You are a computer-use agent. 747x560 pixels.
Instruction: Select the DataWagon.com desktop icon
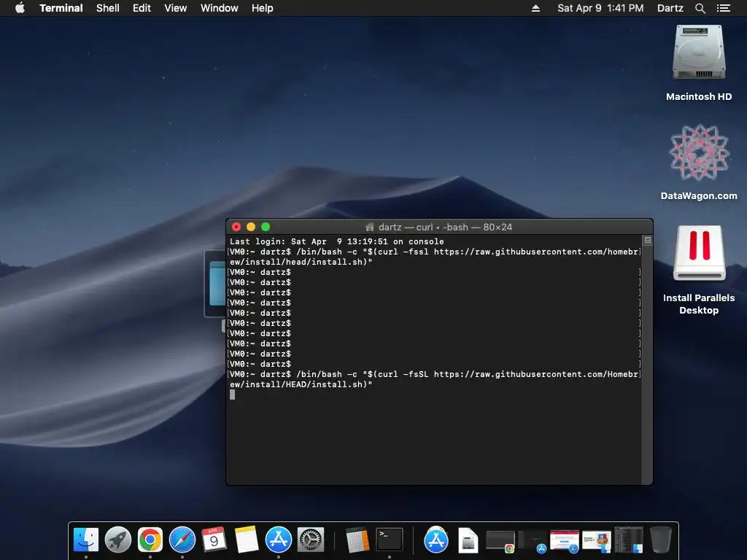(x=699, y=152)
